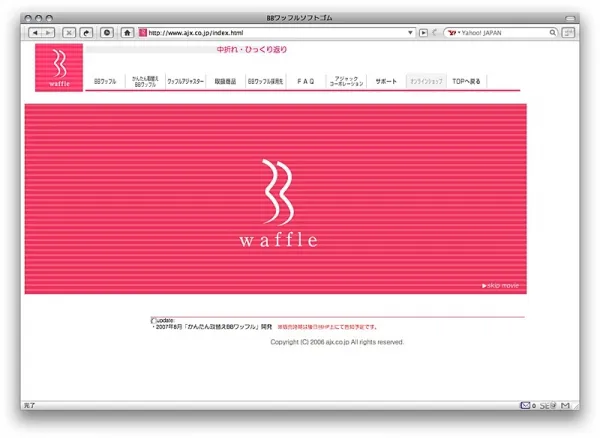Reload the page with the refresh icon
Image resolution: width=600 pixels, height=438 pixels.
tap(86, 32)
